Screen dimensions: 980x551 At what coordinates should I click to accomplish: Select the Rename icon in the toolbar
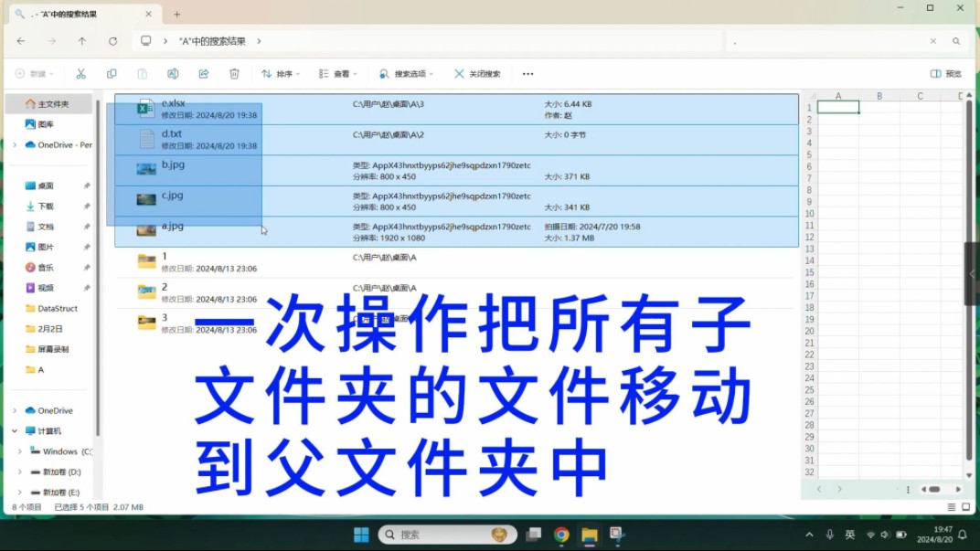(172, 73)
